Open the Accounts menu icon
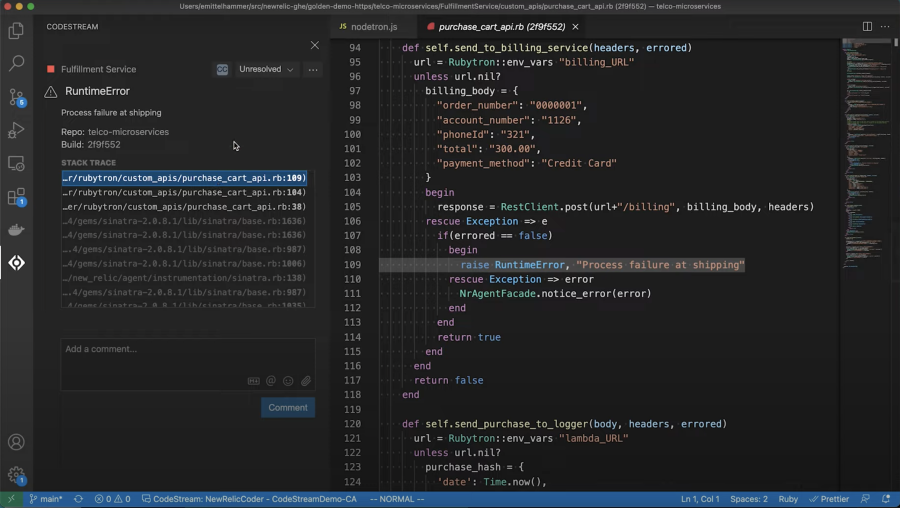 click(16, 442)
